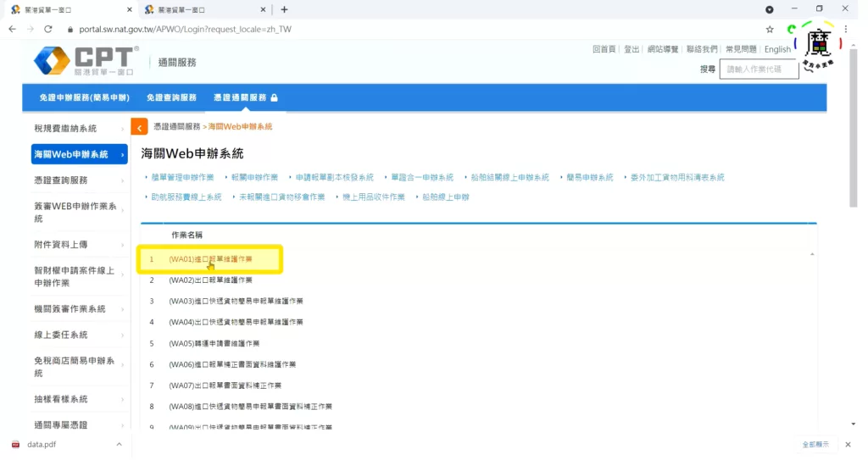868x460 pixels.
Task: Click 回首頁 link in header
Action: [x=604, y=49]
